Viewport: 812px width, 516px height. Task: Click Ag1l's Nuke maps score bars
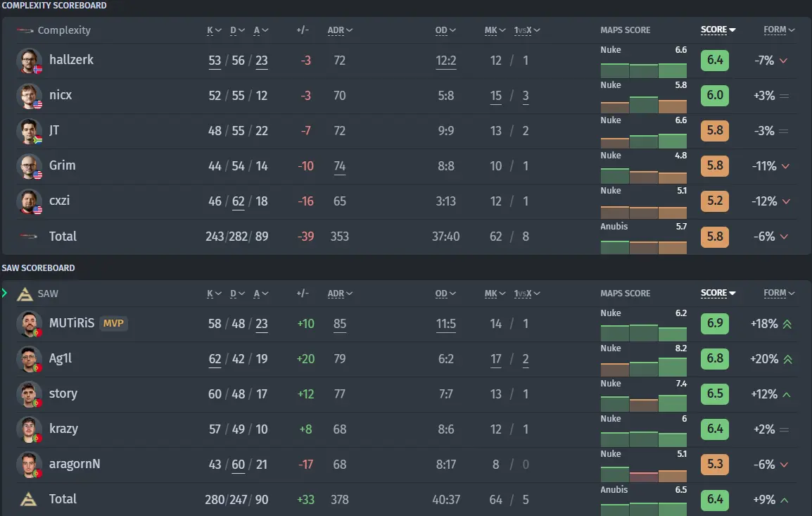click(x=644, y=367)
